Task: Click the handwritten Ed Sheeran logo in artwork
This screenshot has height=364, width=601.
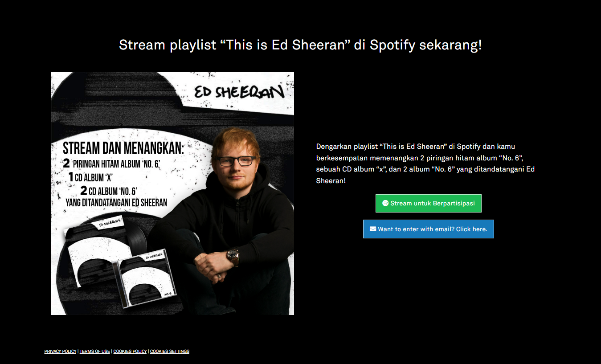Action: pyautogui.click(x=238, y=92)
